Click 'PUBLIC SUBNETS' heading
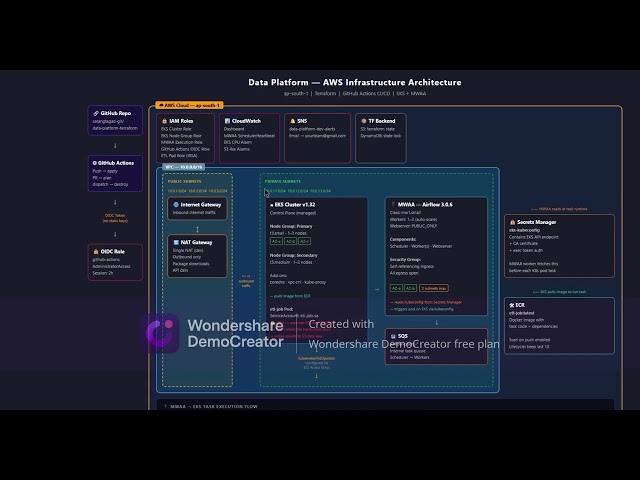640x480 pixels. [x=184, y=181]
